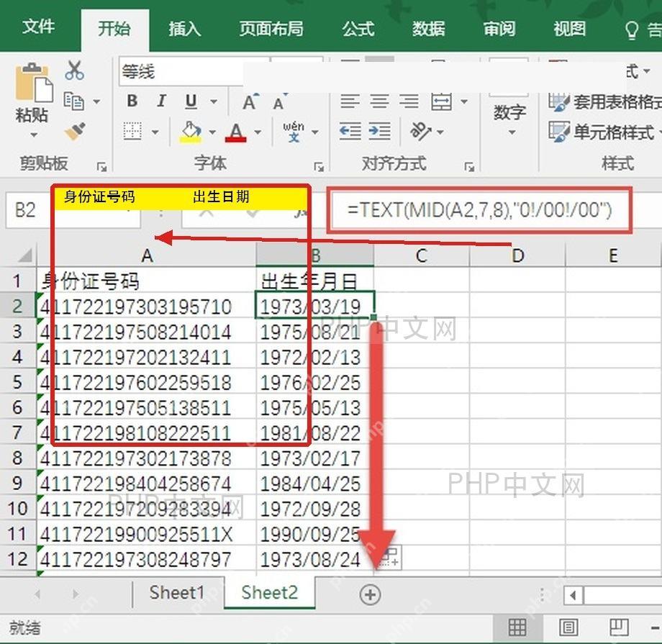Click 套用表格格式 table format button

coord(604,101)
